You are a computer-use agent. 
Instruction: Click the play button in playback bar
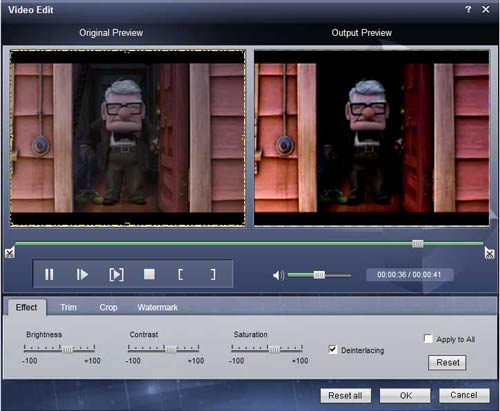click(82, 275)
